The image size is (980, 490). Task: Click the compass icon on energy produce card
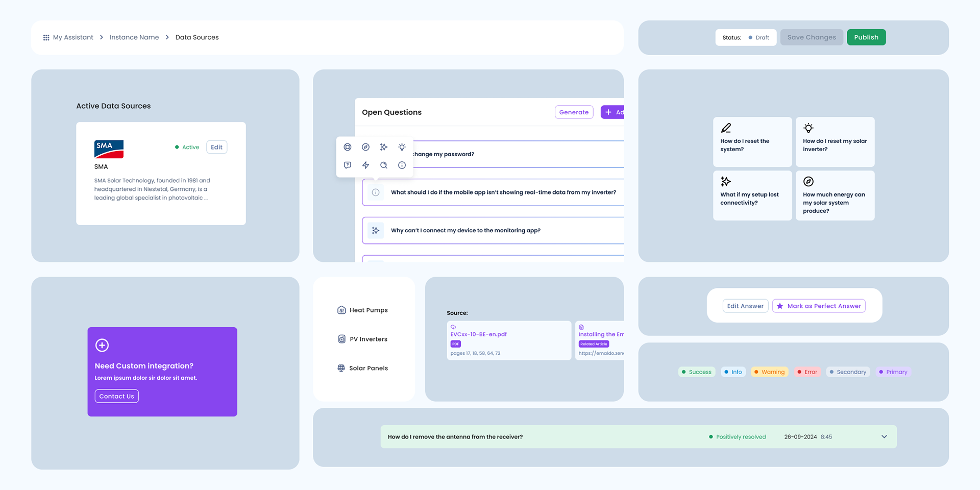pos(808,181)
